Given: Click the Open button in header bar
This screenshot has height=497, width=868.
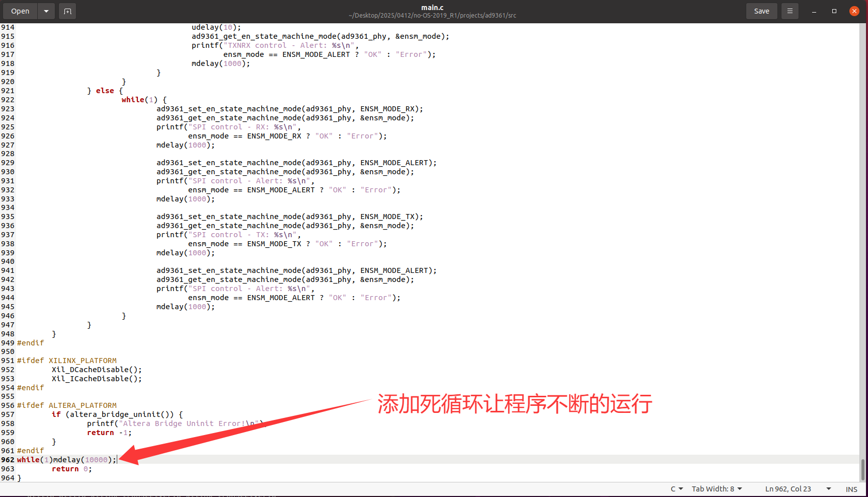Looking at the screenshot, I should [x=20, y=11].
